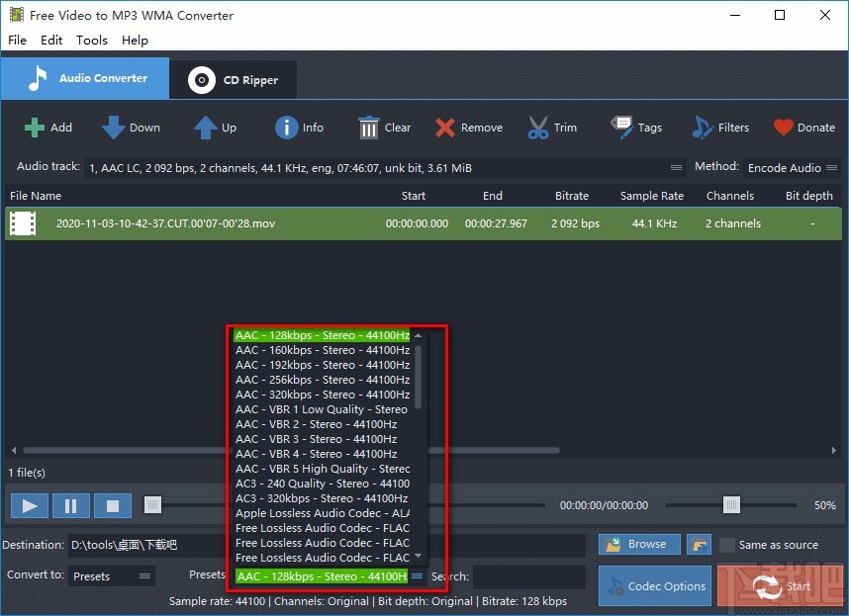Switch to the Audio Converter tab

85,78
